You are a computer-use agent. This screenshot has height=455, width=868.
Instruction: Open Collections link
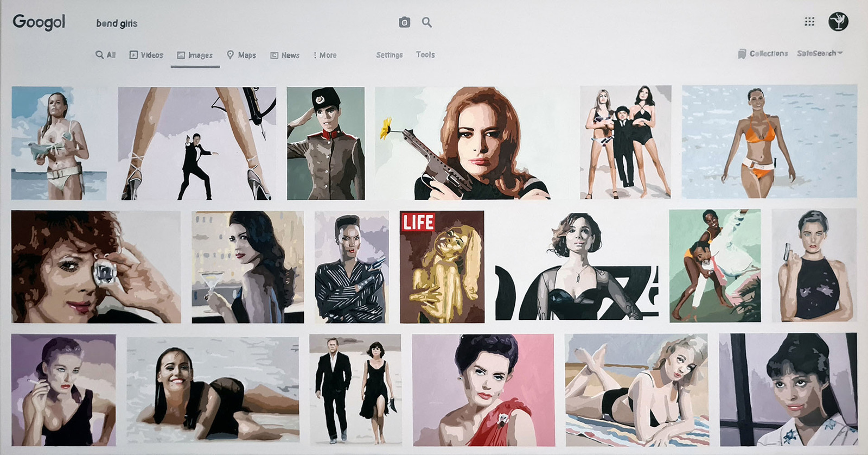point(763,53)
